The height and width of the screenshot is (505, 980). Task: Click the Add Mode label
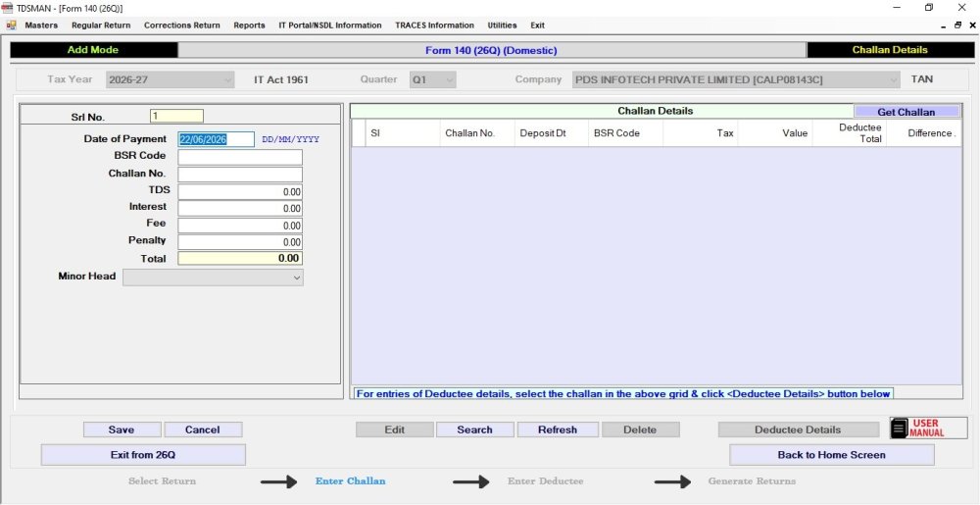[93, 50]
